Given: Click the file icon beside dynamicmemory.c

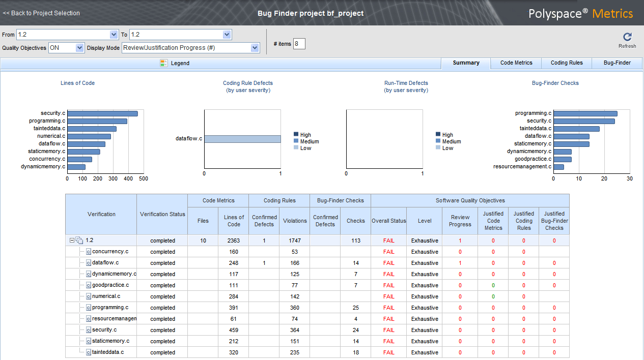Looking at the screenshot, I should tap(88, 274).
